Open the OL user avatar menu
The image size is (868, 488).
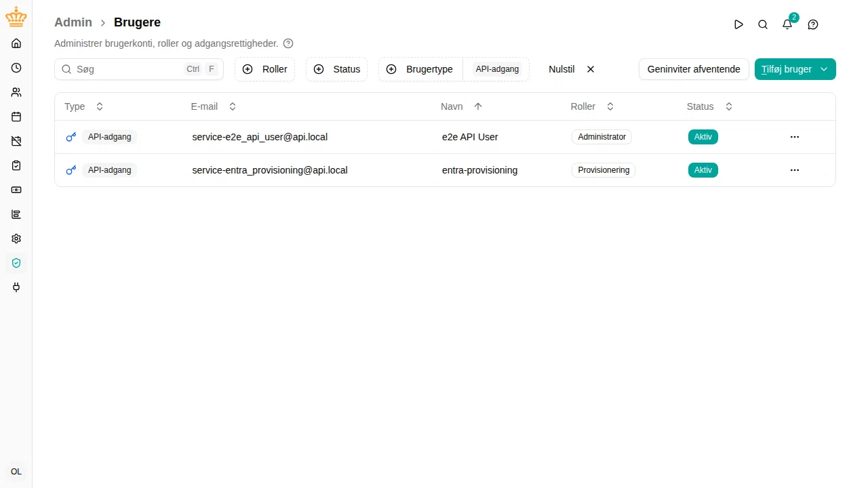[16, 472]
